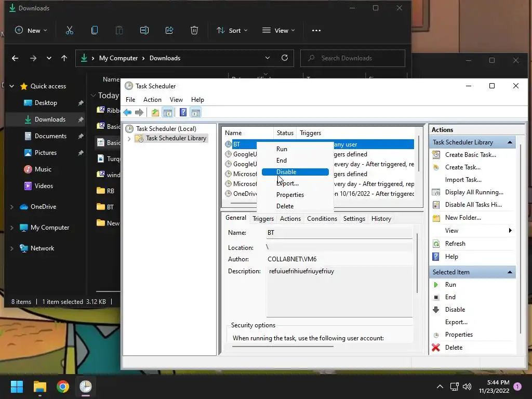This screenshot has width=532, height=399.
Task: Toggle the show/hide console tree icon
Action: click(168, 112)
